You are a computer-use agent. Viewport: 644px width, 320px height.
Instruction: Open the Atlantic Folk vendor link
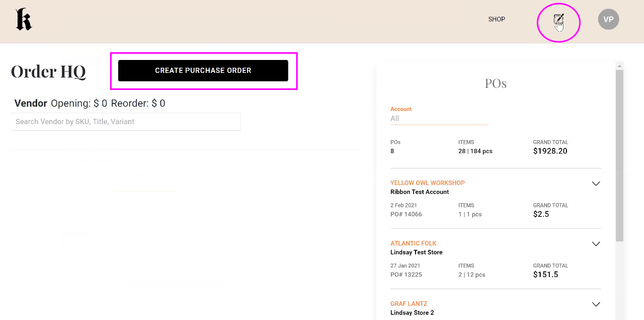[x=413, y=243]
